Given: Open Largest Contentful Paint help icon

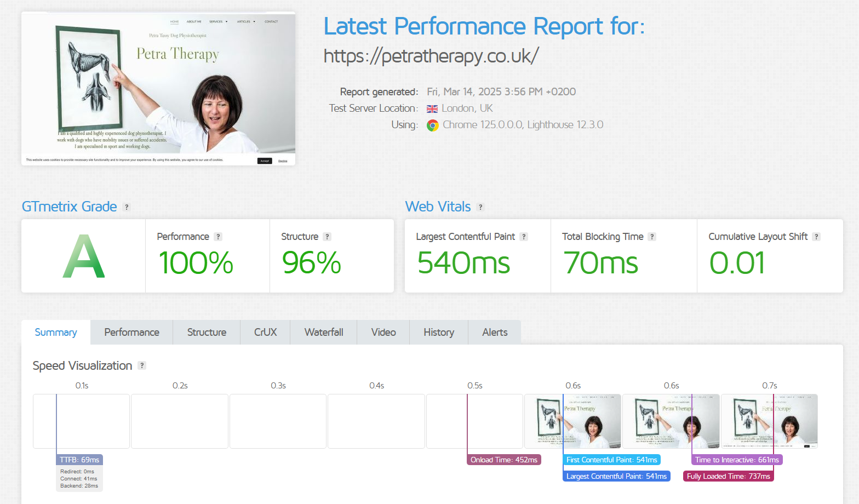Looking at the screenshot, I should (524, 237).
